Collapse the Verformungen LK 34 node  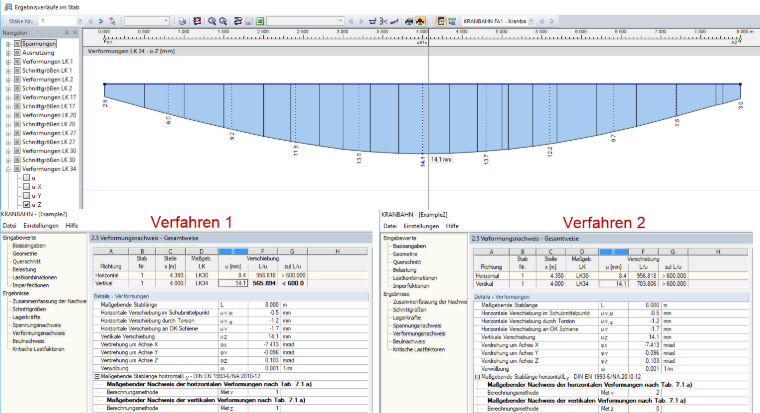click(8, 169)
